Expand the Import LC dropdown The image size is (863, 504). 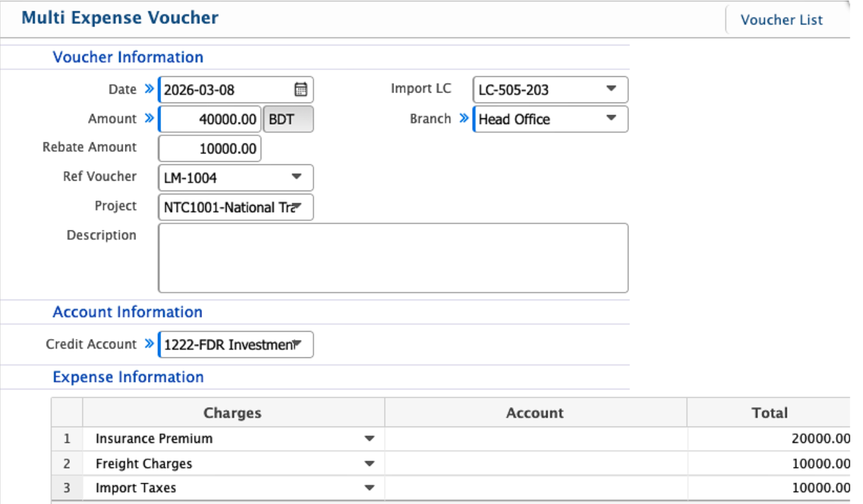(x=611, y=89)
